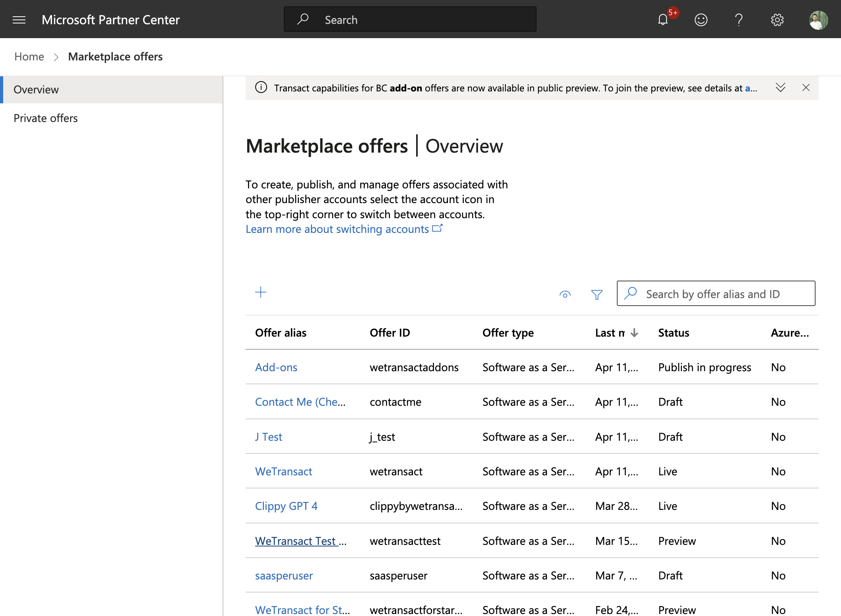Click the clippybywetransa... offer ID
Screen dimensions: 841x616
[416, 506]
